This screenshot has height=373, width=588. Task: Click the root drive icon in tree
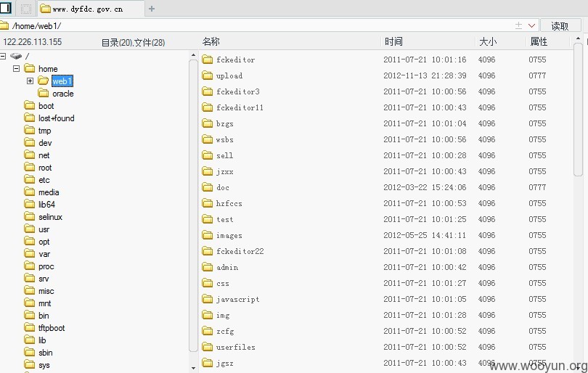click(16, 56)
